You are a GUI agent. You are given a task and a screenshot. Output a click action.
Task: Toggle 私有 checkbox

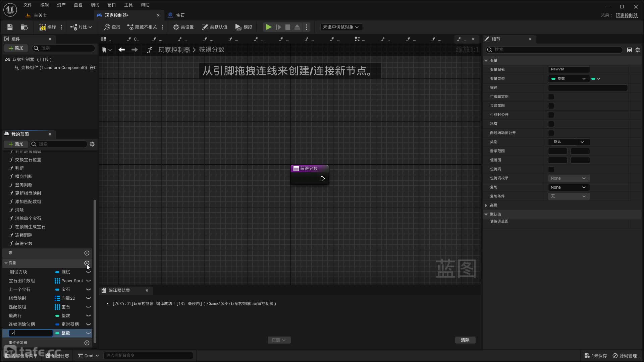coord(551,124)
